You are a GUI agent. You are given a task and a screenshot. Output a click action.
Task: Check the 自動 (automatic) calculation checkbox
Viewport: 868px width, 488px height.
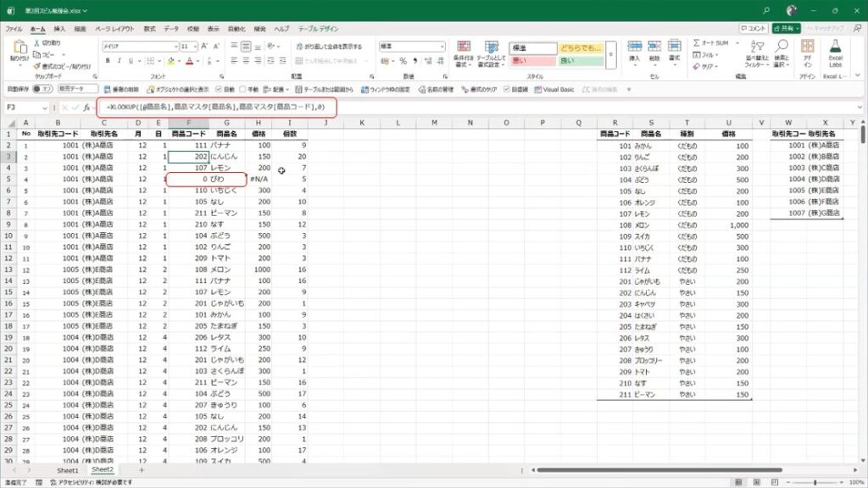[x=220, y=89]
